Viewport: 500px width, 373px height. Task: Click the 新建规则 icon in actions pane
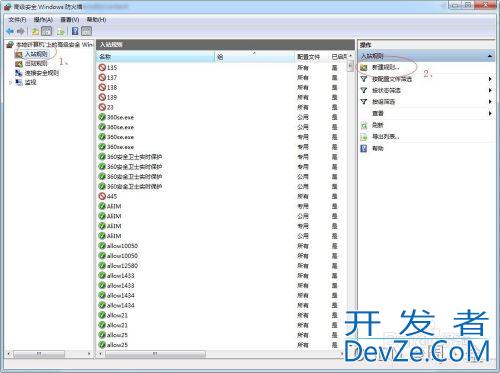click(364, 68)
